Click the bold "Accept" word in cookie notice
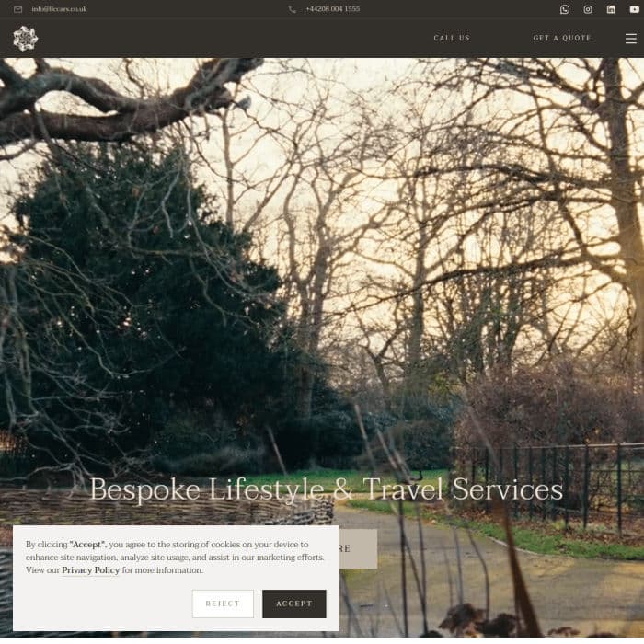This screenshot has width=644, height=644. (87, 545)
